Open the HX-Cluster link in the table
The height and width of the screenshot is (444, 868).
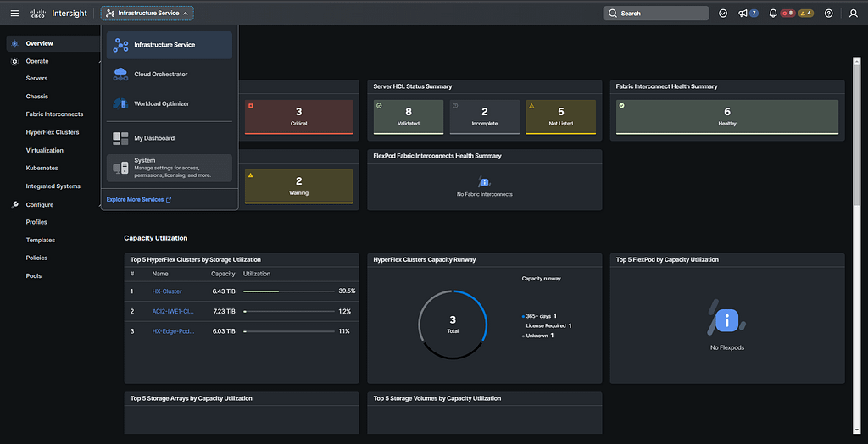click(x=167, y=291)
